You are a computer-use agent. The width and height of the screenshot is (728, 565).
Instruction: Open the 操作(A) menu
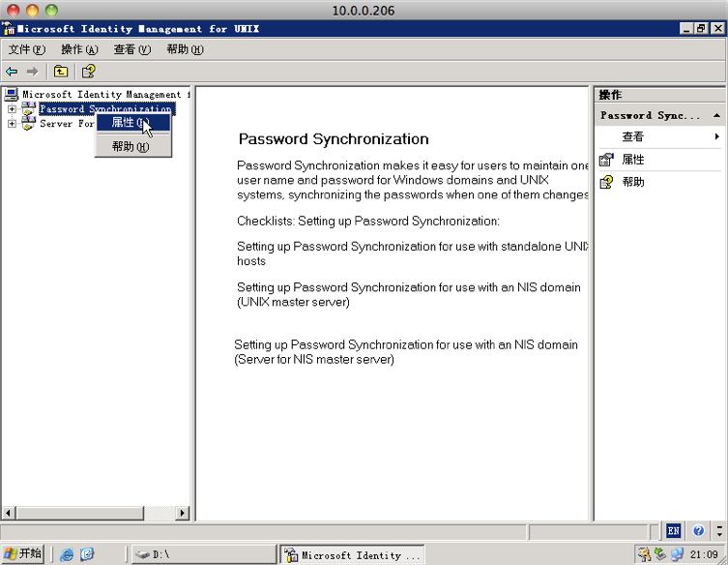[x=79, y=49]
